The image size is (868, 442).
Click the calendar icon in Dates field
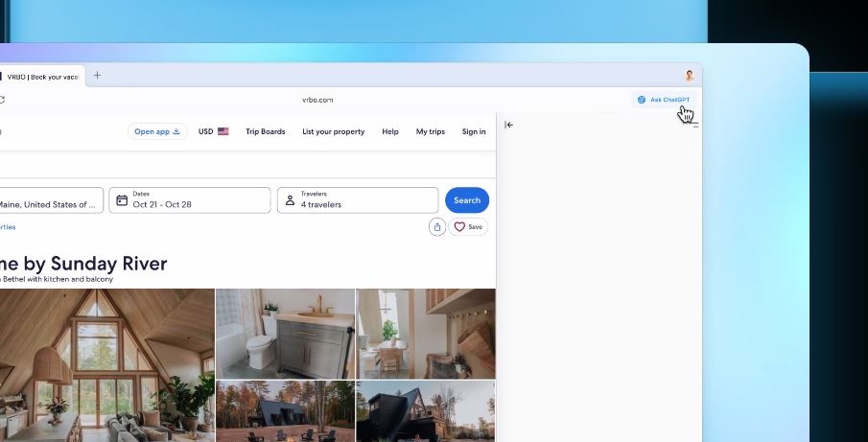click(x=122, y=200)
